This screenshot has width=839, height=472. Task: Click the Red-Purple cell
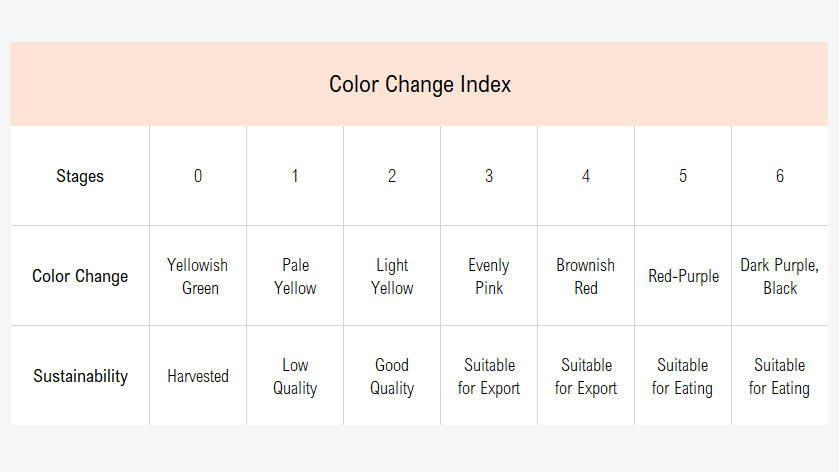[x=683, y=276]
